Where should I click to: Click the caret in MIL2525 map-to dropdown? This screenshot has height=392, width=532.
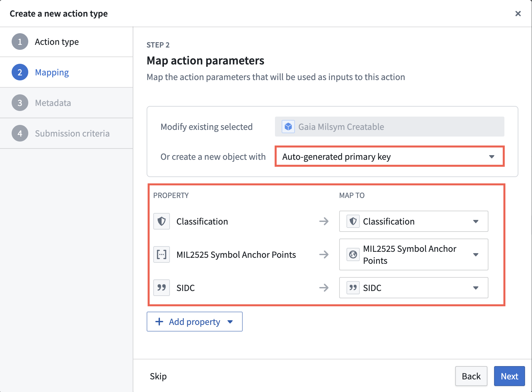[476, 255]
